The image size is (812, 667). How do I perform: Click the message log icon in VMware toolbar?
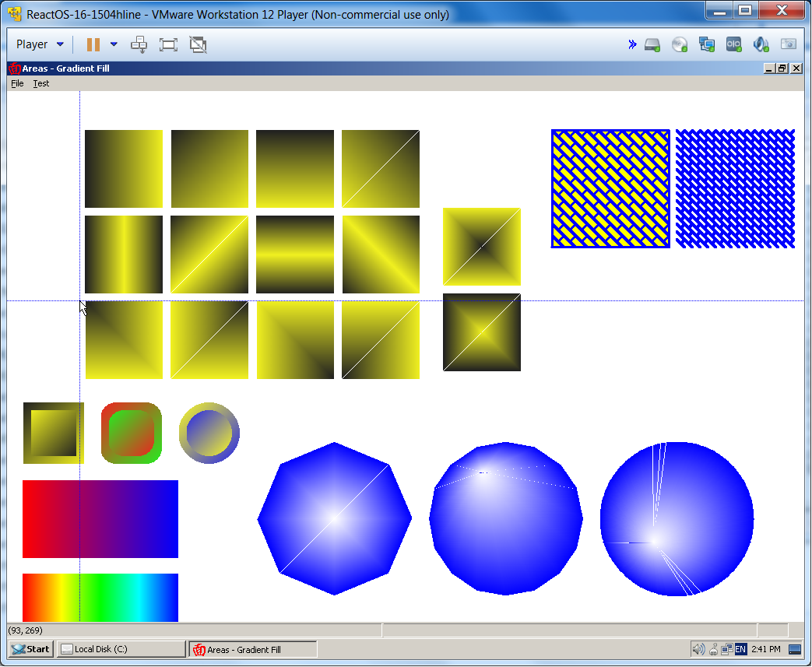point(788,44)
